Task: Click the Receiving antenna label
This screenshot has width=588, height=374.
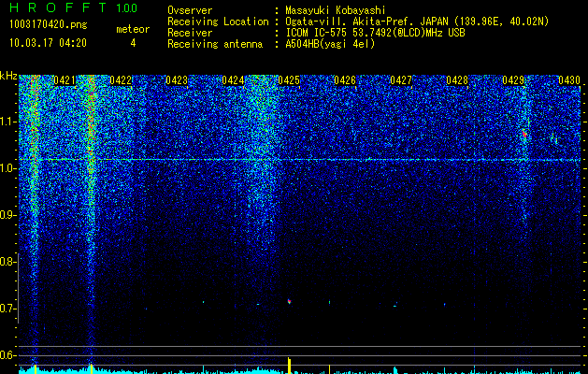Action: pyautogui.click(x=215, y=44)
